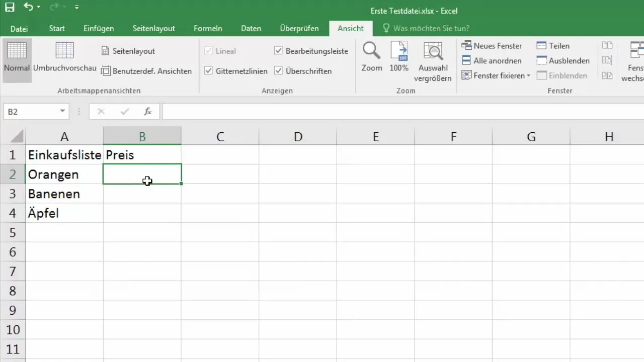Image resolution: width=644 pixels, height=362 pixels.
Task: Open Neues Fenster
Action: point(492,46)
